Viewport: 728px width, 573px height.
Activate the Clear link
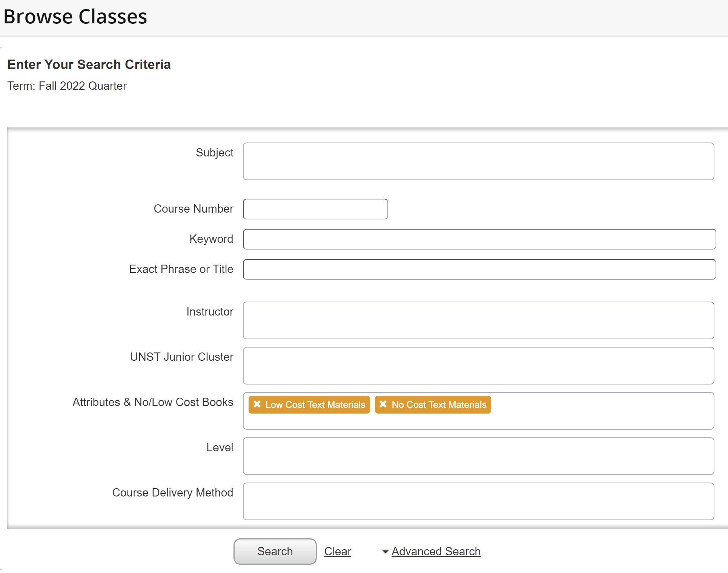pos(337,551)
